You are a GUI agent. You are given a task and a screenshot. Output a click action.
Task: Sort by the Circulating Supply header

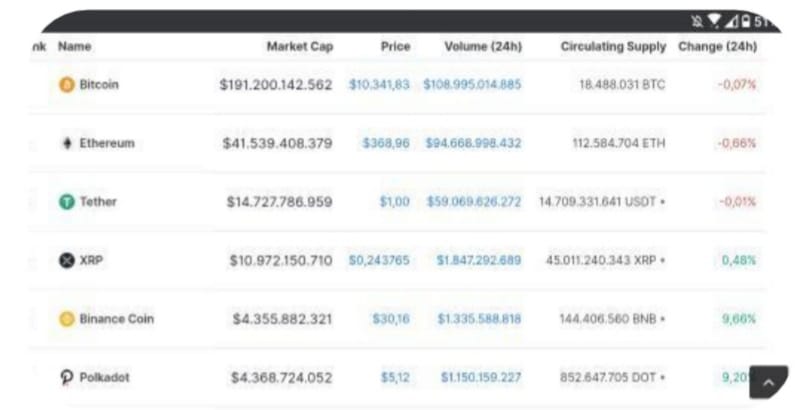pos(613,47)
